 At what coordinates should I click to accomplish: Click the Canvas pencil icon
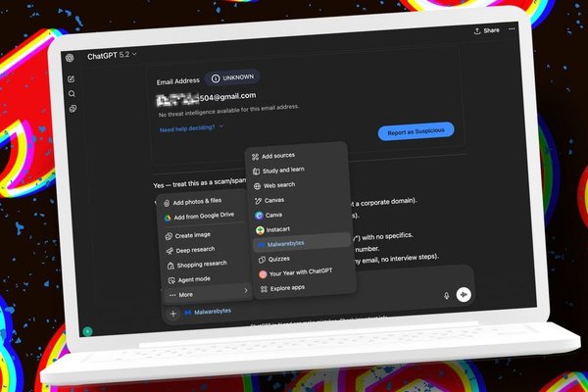coord(258,201)
